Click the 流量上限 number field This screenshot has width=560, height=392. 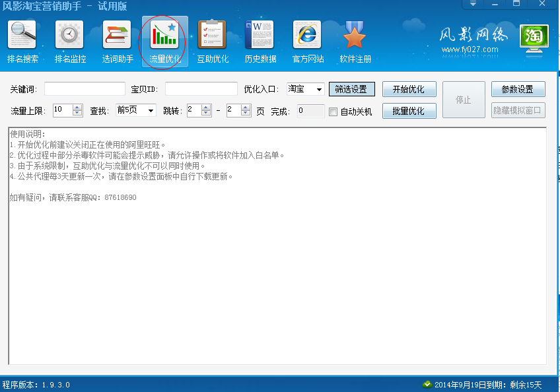click(63, 110)
